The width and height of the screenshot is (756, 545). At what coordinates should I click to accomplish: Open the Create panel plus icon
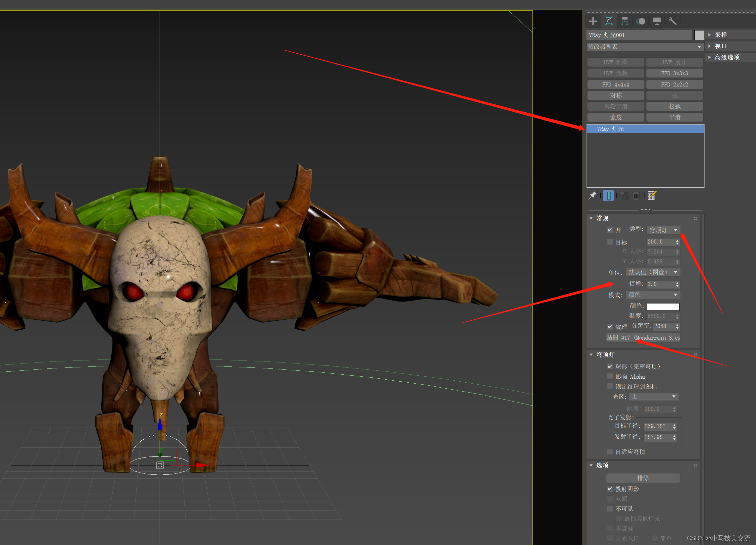(x=593, y=21)
